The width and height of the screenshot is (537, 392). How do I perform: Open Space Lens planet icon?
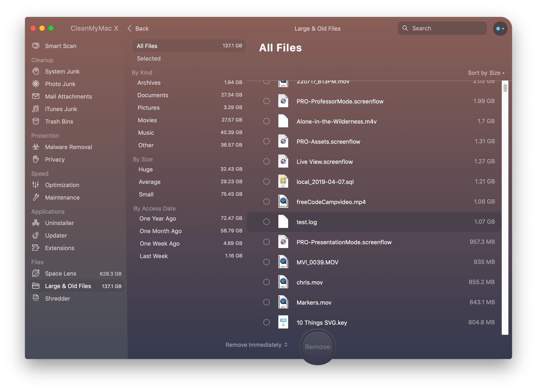36,273
